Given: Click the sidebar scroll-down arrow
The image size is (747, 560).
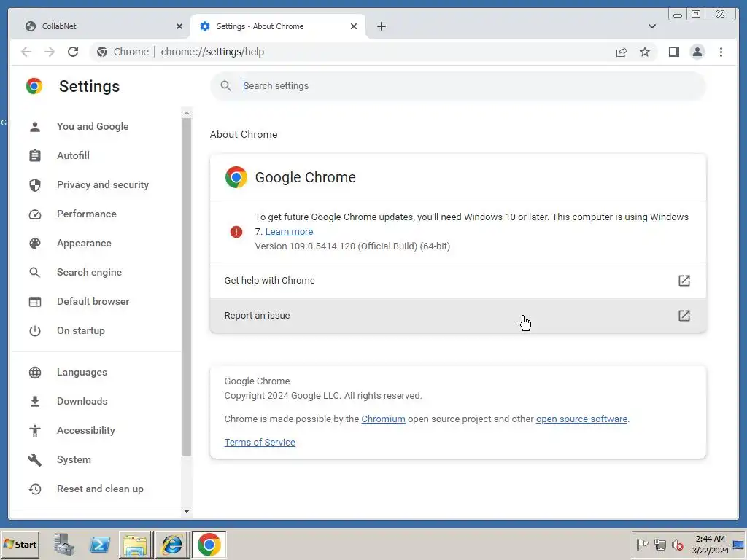Looking at the screenshot, I should click(x=187, y=511).
